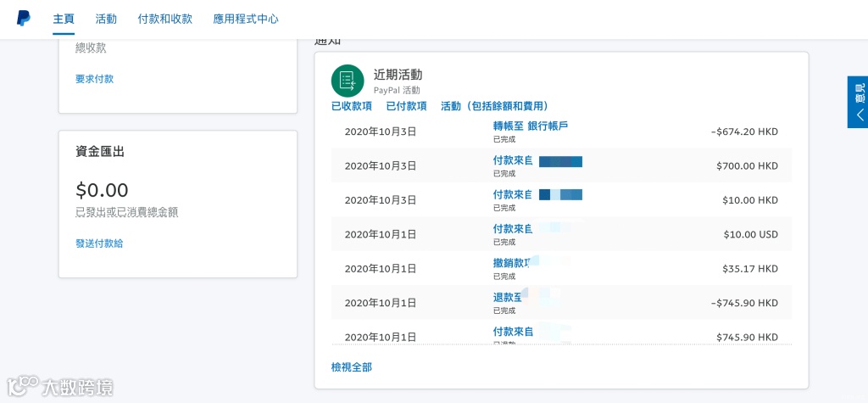
Task: Click 檢視全部 to view all activity
Action: coord(351,367)
